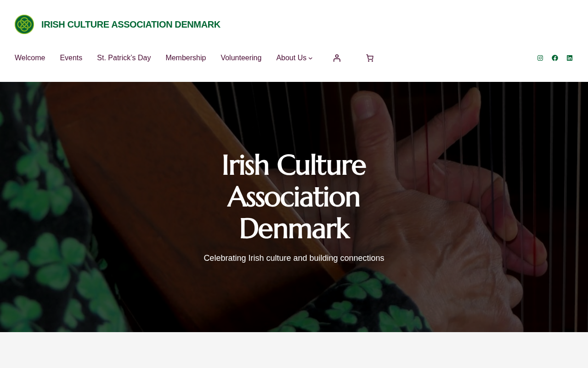Click the Celebrating Irish culture tagline
Viewport: 588px width, 368px height.
(x=294, y=258)
